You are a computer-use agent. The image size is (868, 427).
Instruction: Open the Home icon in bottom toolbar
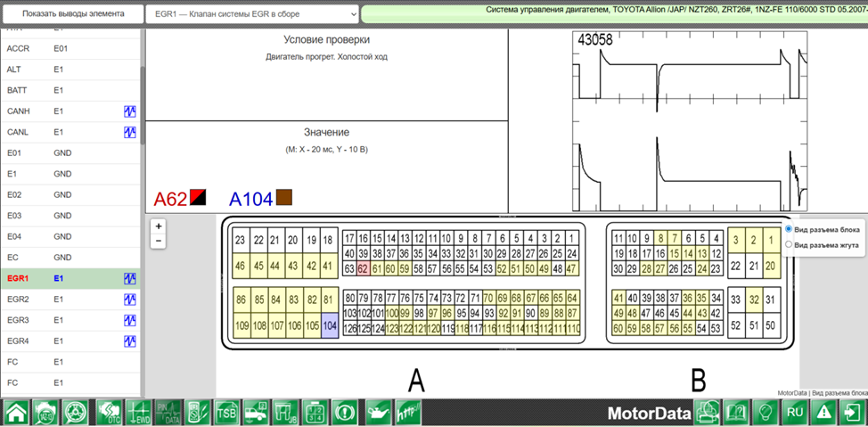[x=16, y=413]
